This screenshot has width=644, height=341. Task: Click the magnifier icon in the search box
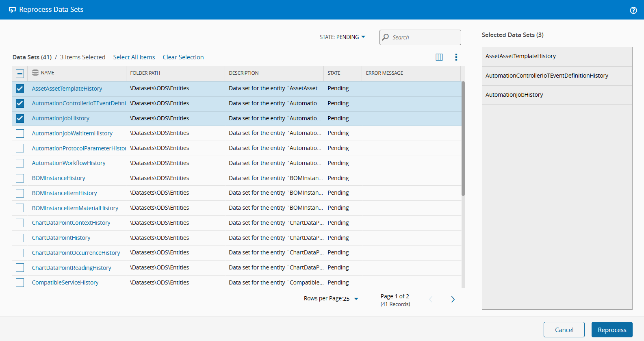[x=386, y=37]
